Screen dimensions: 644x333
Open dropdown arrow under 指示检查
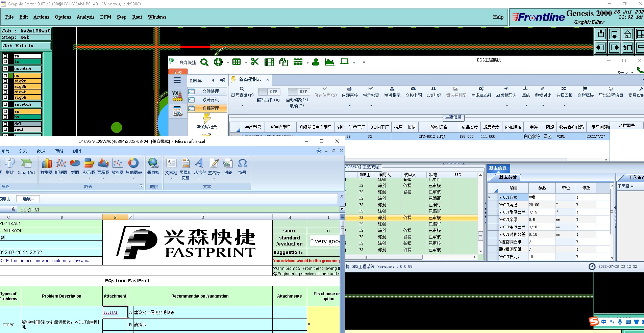[371, 106]
